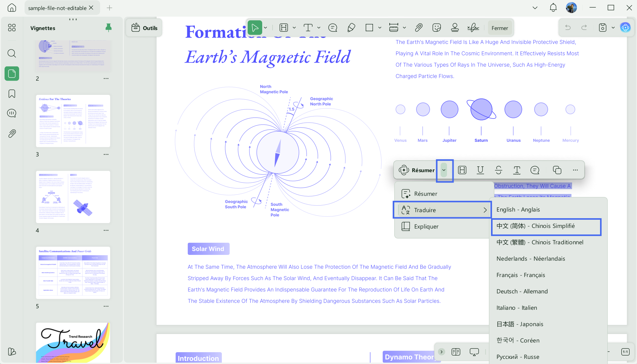Click the eraser tool icon

coord(351,28)
